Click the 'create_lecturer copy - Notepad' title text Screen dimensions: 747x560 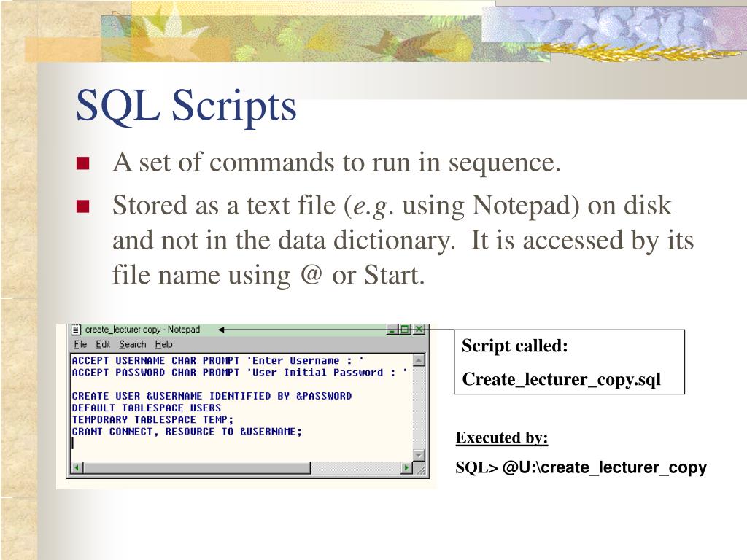142,329
